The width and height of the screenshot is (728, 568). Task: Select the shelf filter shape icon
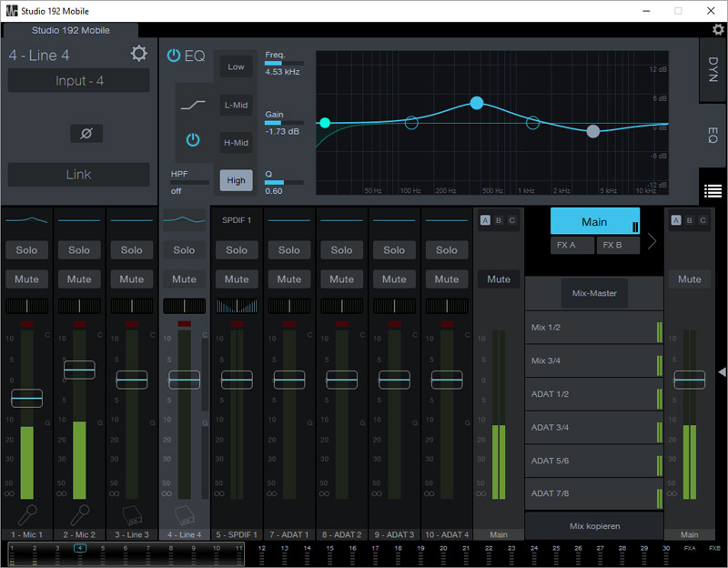pyautogui.click(x=192, y=106)
